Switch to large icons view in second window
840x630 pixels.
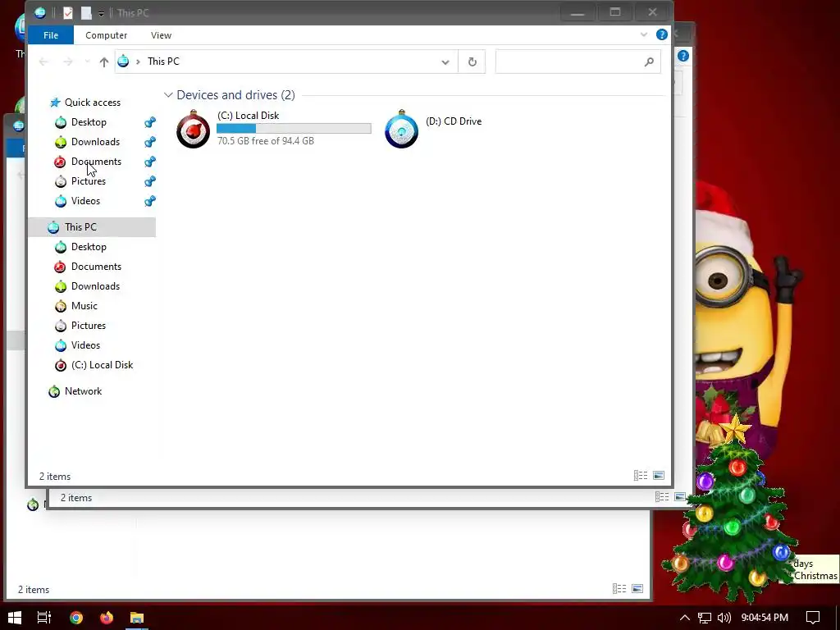pos(680,497)
